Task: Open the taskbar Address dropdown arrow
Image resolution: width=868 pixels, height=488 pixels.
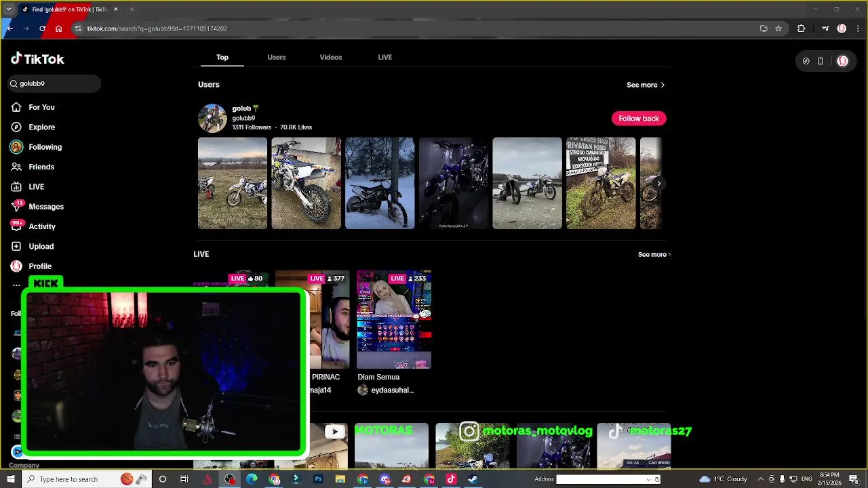Action: [x=648, y=479]
